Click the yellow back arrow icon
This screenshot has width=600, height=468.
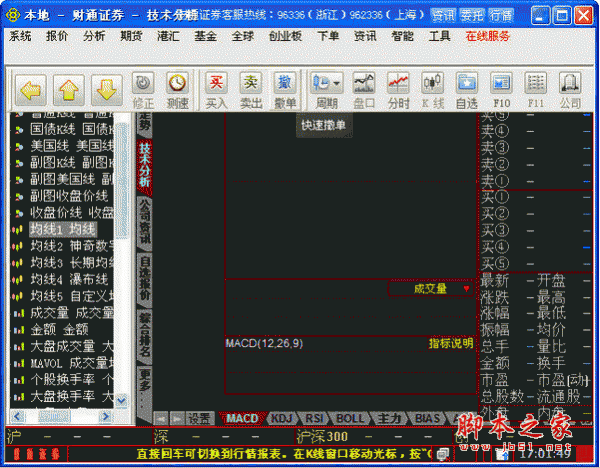click(31, 90)
